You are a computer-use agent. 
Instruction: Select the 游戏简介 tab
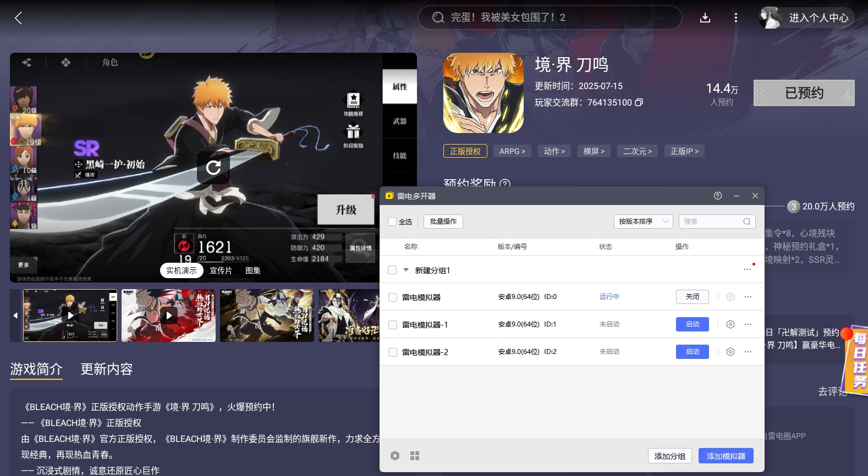pyautogui.click(x=36, y=369)
